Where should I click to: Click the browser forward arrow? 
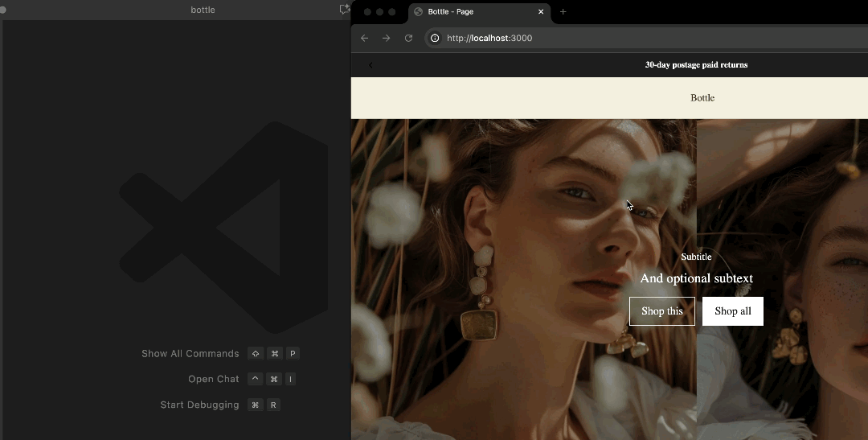pos(387,38)
